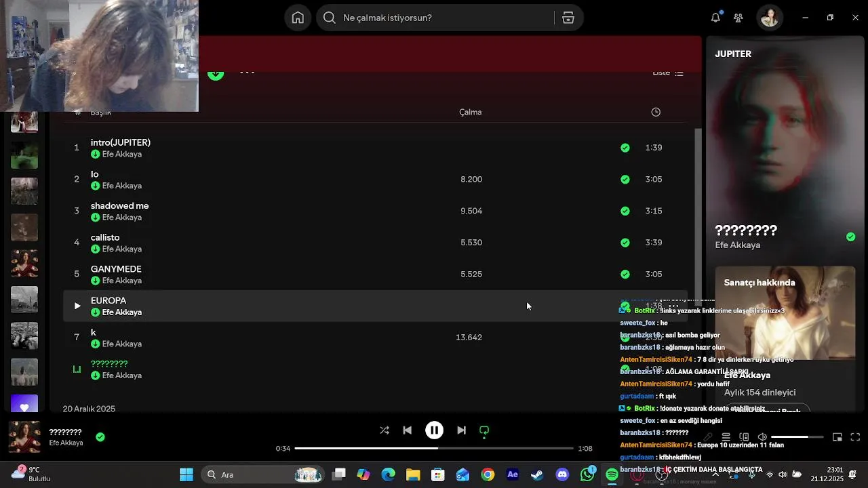Image resolution: width=868 pixels, height=488 pixels.
Task: Select the playing ???????? track in the list
Action: point(109,364)
